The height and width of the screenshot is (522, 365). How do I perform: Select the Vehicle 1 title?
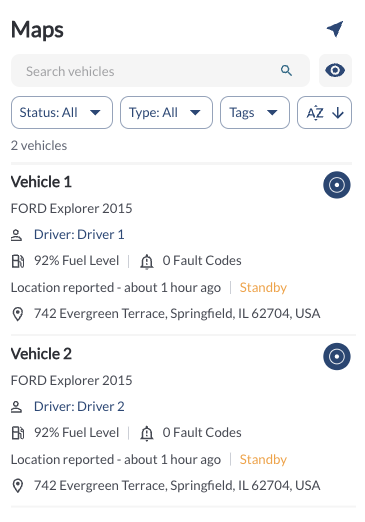41,182
